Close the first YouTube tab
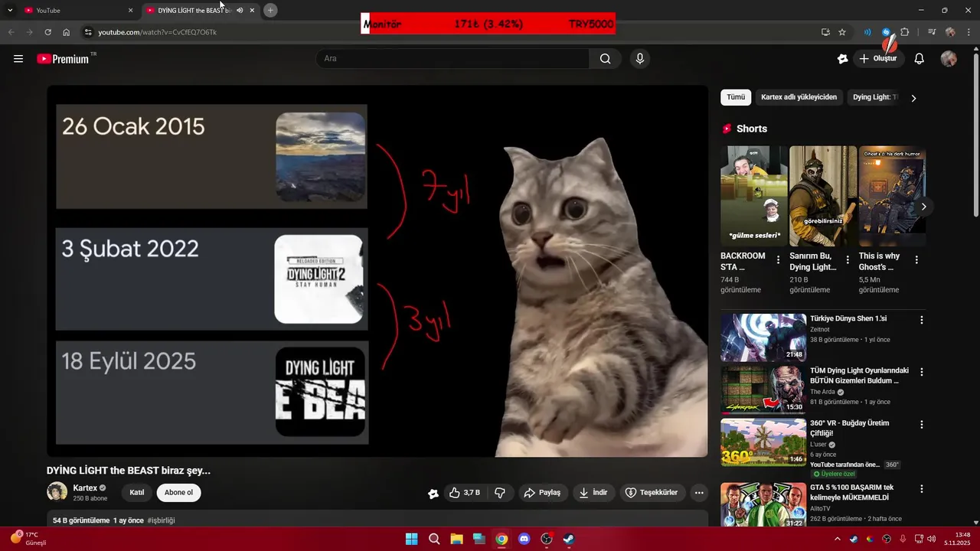This screenshot has height=551, width=980. point(130,10)
